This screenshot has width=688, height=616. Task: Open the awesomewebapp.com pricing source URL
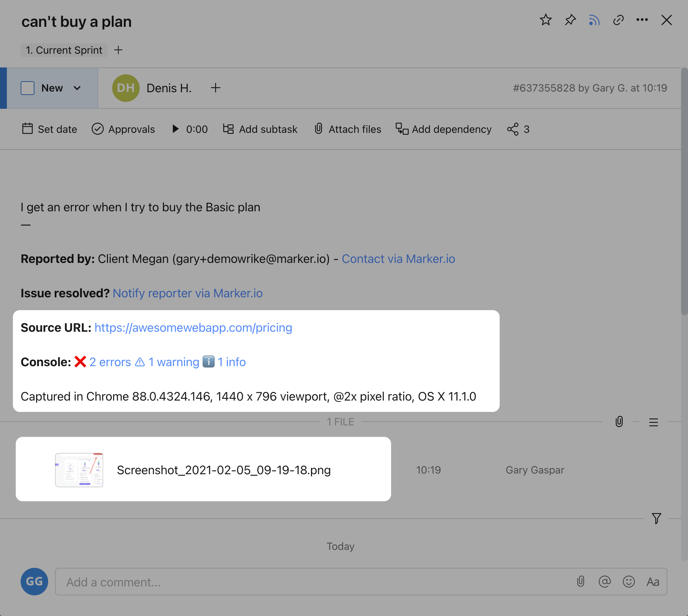193,328
